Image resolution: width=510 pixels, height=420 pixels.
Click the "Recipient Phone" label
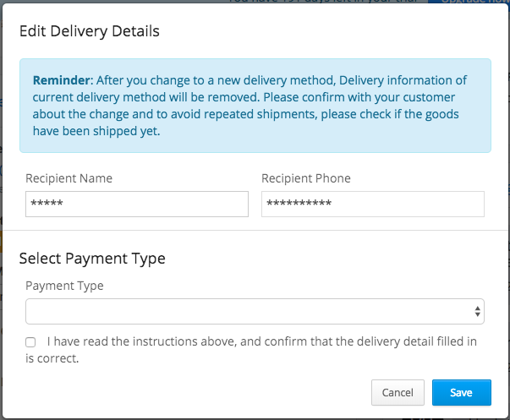click(x=305, y=178)
